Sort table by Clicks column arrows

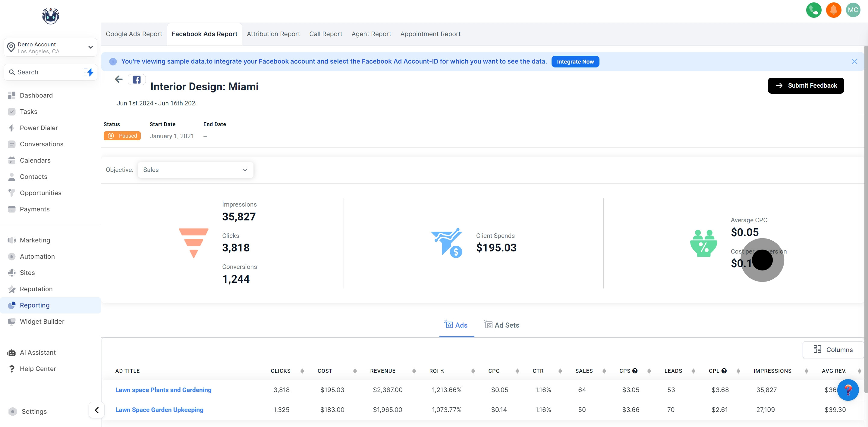(302, 371)
